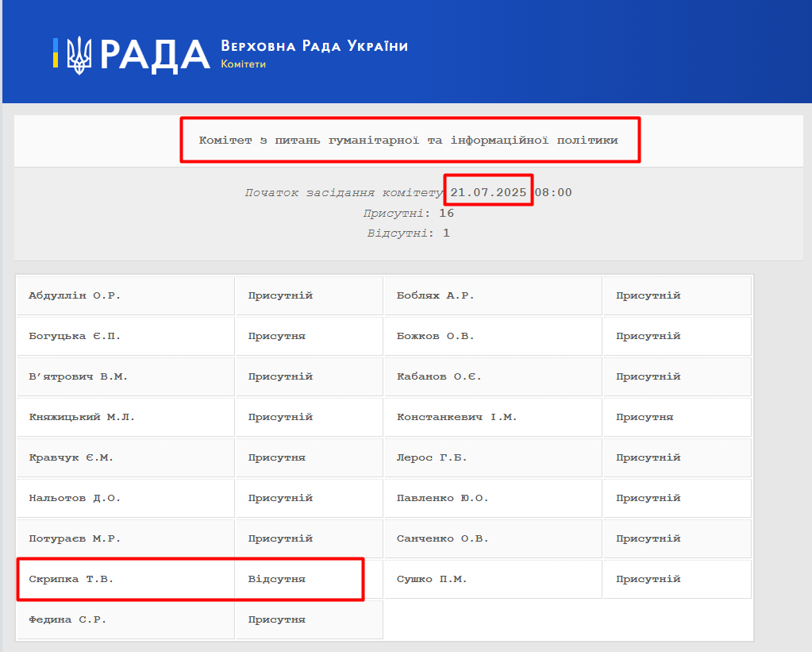
Task: Click Присутній status for Лерос Г.Б.
Action: (648, 457)
